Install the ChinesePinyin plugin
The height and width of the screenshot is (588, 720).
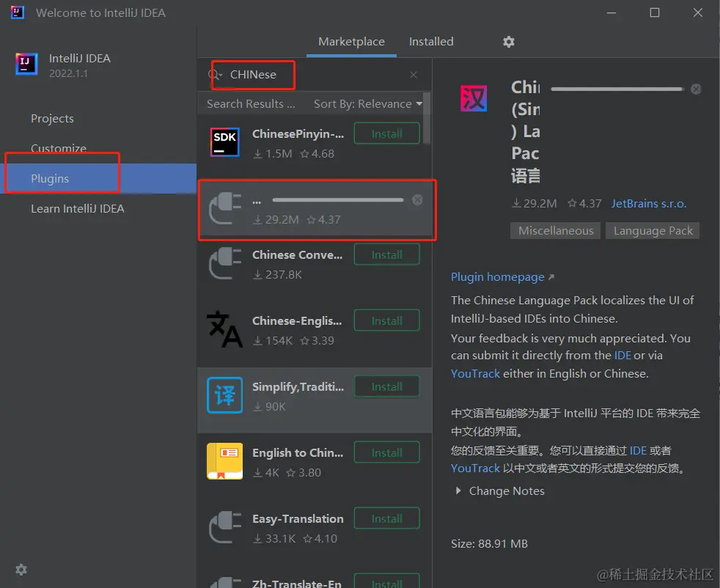click(386, 133)
